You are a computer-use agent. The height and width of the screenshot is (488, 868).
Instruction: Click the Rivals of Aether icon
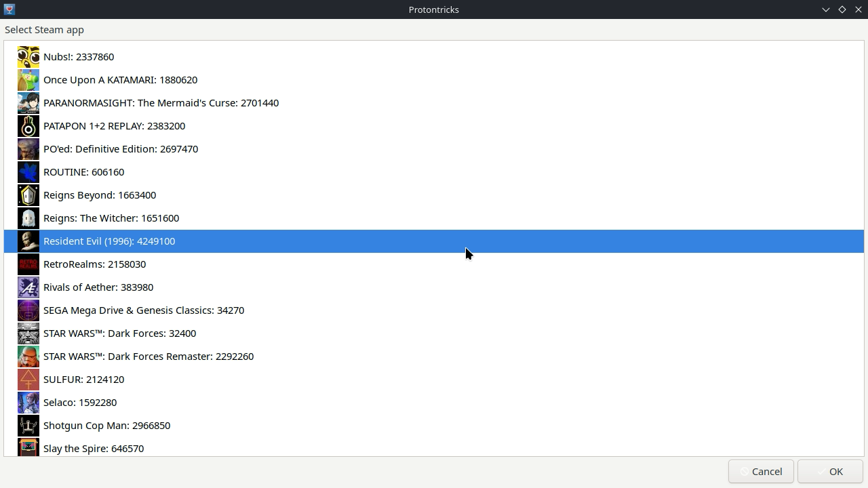(28, 287)
